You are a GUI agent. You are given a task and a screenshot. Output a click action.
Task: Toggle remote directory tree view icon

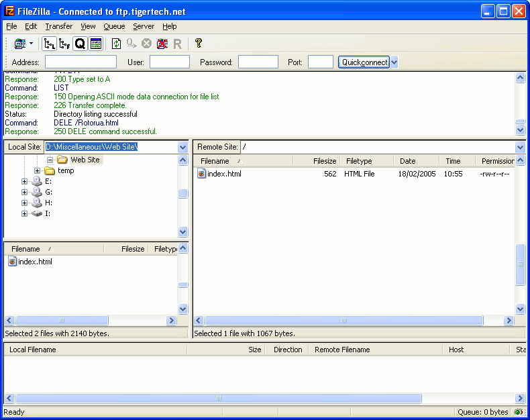(x=64, y=44)
